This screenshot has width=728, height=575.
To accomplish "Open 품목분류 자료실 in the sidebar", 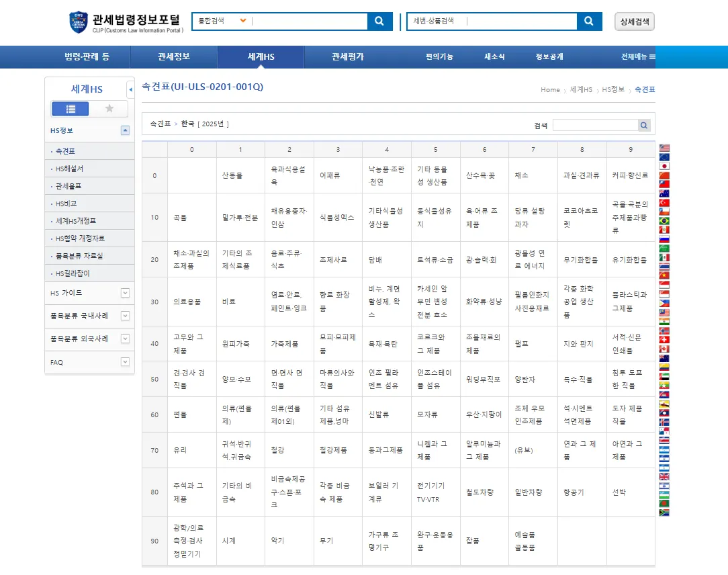I will pos(79,256).
